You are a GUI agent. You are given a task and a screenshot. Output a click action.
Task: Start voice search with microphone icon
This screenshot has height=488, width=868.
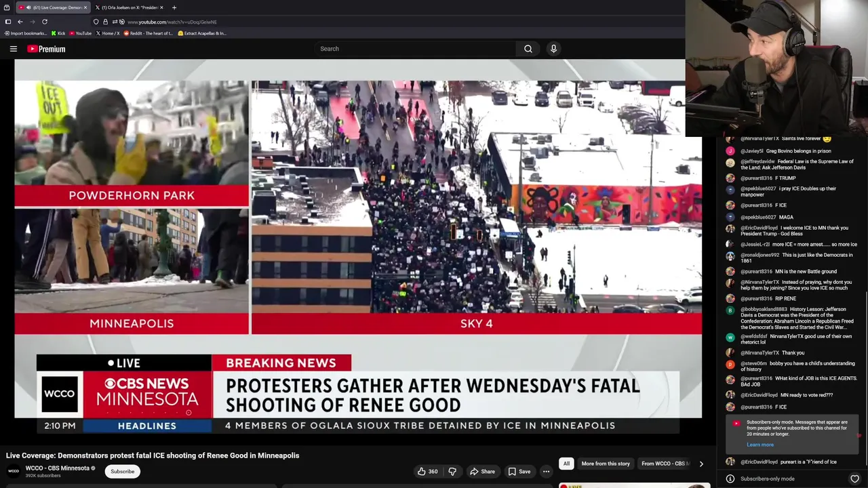pos(553,49)
